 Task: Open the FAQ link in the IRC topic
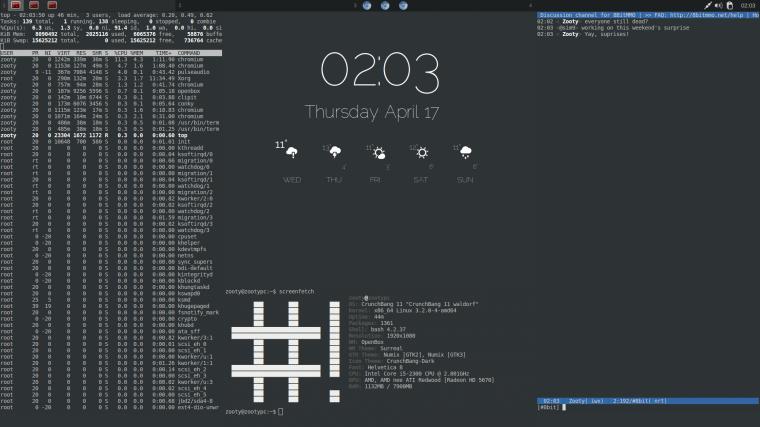[707, 15]
